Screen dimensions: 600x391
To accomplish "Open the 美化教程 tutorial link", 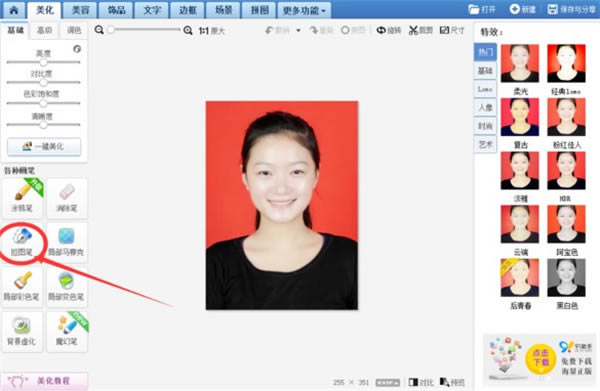I will [x=44, y=381].
